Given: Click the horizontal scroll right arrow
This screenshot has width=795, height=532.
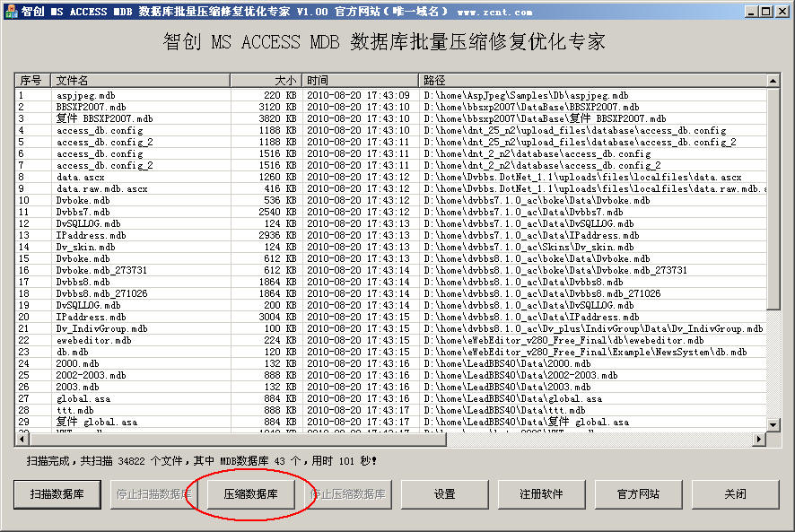Looking at the screenshot, I should [x=758, y=439].
